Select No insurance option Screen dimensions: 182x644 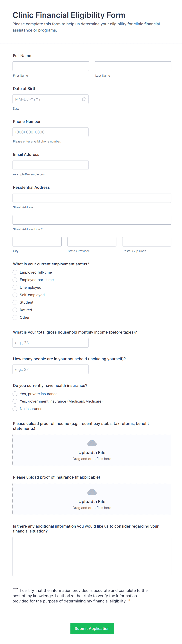(x=15, y=409)
